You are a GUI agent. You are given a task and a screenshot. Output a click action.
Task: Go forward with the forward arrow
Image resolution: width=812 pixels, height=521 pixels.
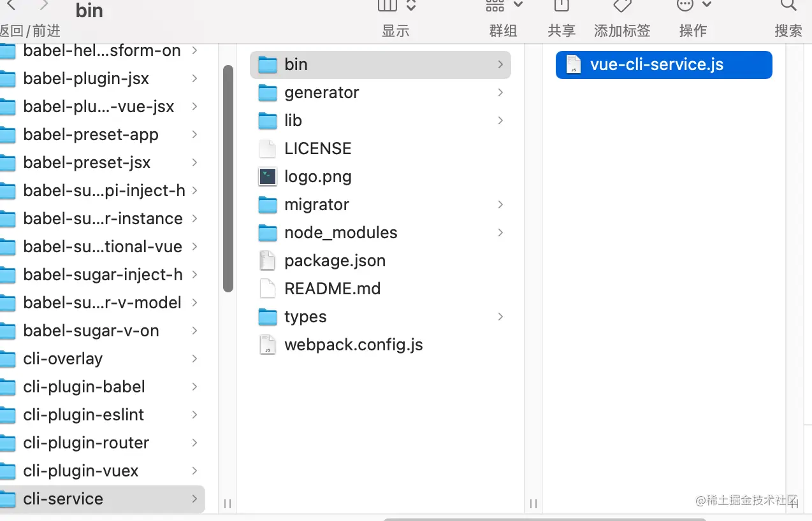43,5
